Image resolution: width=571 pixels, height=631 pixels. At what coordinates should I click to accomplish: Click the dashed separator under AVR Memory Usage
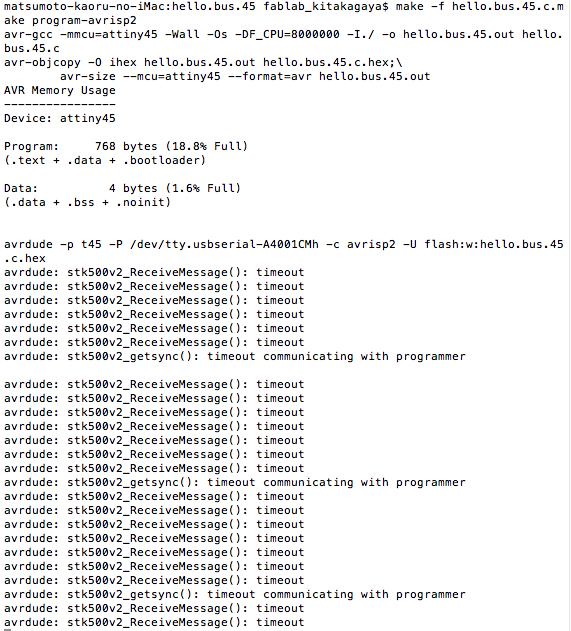60,105
